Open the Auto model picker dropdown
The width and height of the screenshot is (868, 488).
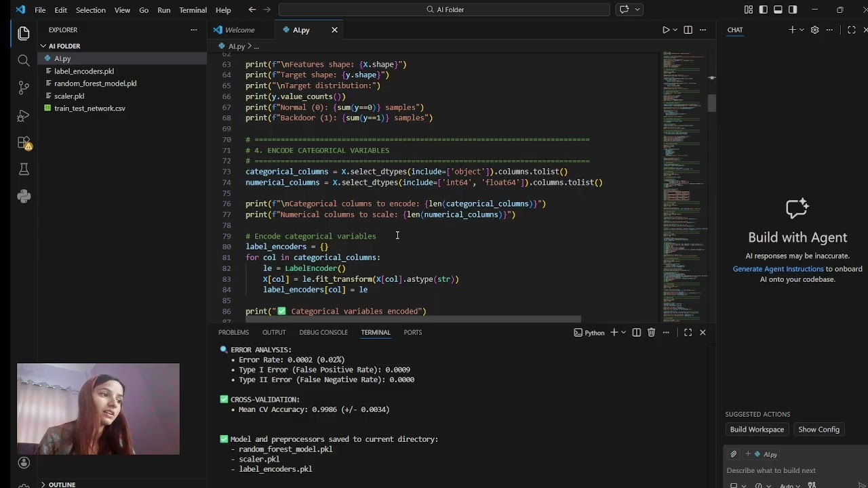[789, 486]
